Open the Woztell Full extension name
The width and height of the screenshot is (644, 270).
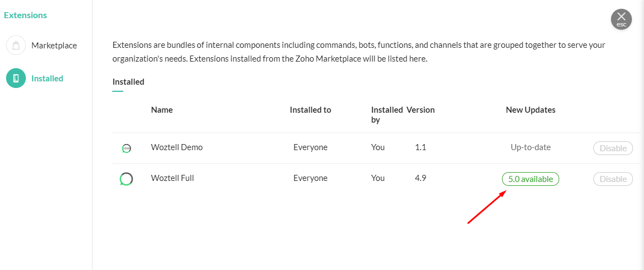pos(172,178)
